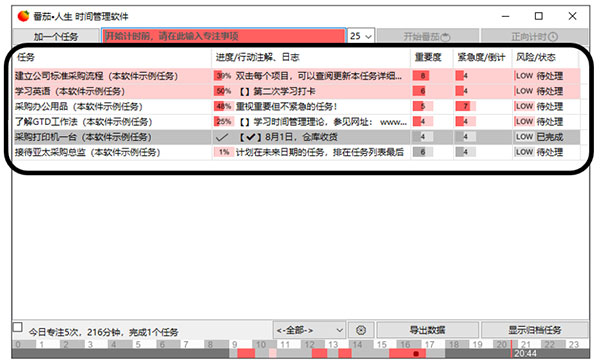Click the tomato app logo icon

click(x=23, y=16)
